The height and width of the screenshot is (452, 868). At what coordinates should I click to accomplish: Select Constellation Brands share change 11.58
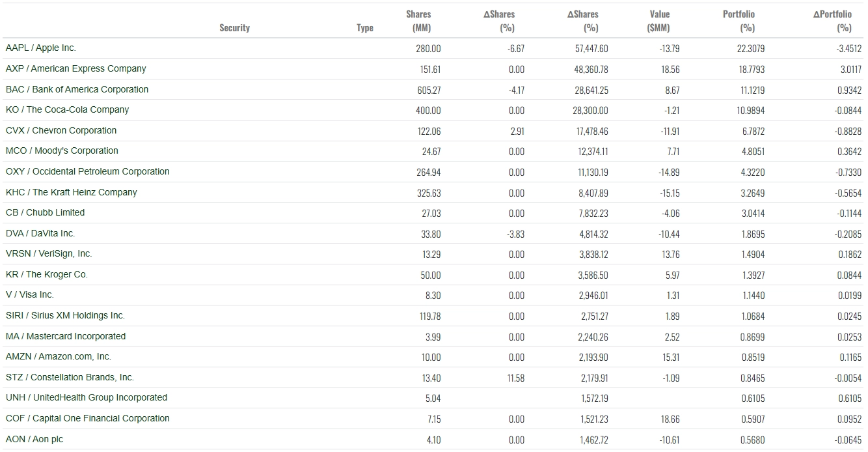tap(517, 378)
